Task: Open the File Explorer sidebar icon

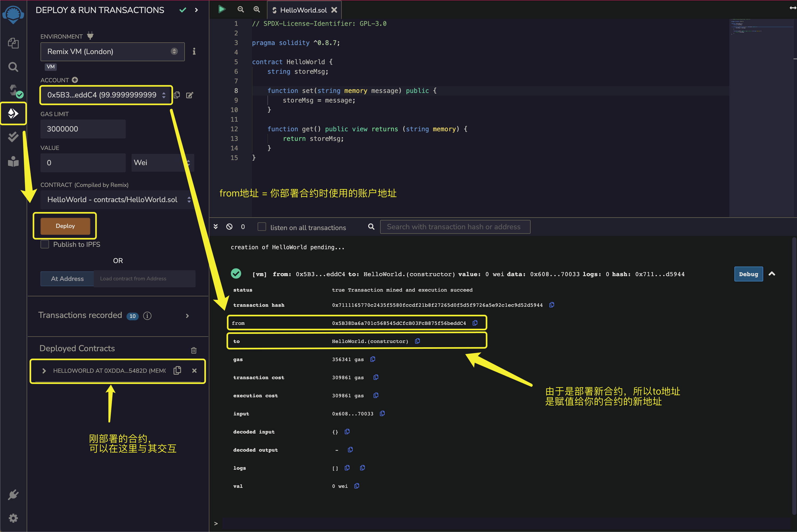Action: [x=13, y=43]
